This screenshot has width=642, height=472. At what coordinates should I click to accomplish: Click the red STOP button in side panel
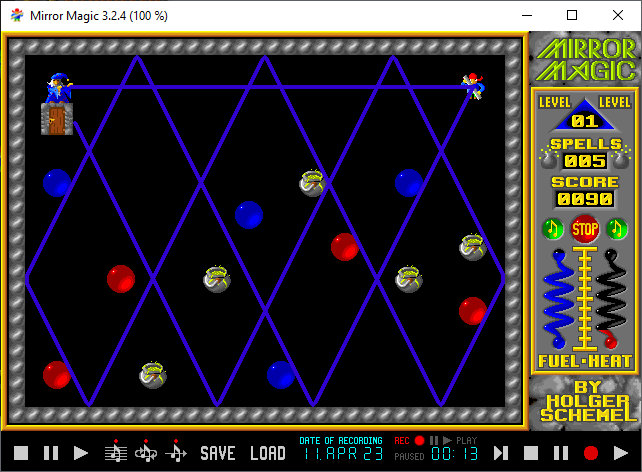point(585,229)
